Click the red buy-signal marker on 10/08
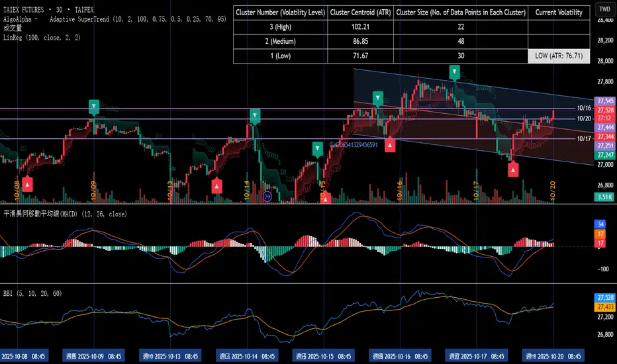This screenshot has width=617, height=364. pyautogui.click(x=27, y=184)
